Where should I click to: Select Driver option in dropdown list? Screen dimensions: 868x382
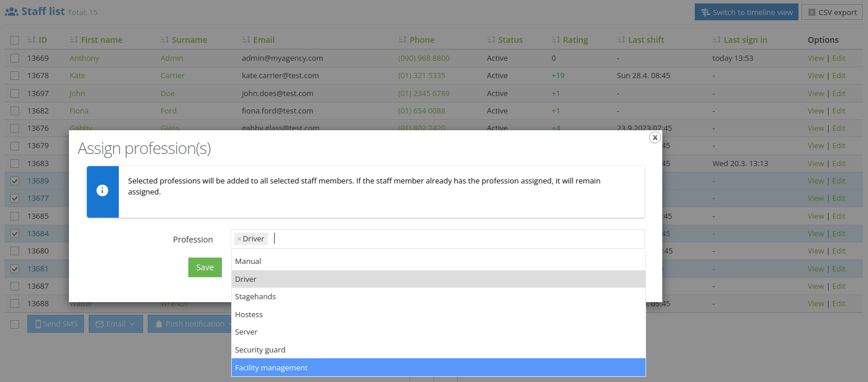438,279
